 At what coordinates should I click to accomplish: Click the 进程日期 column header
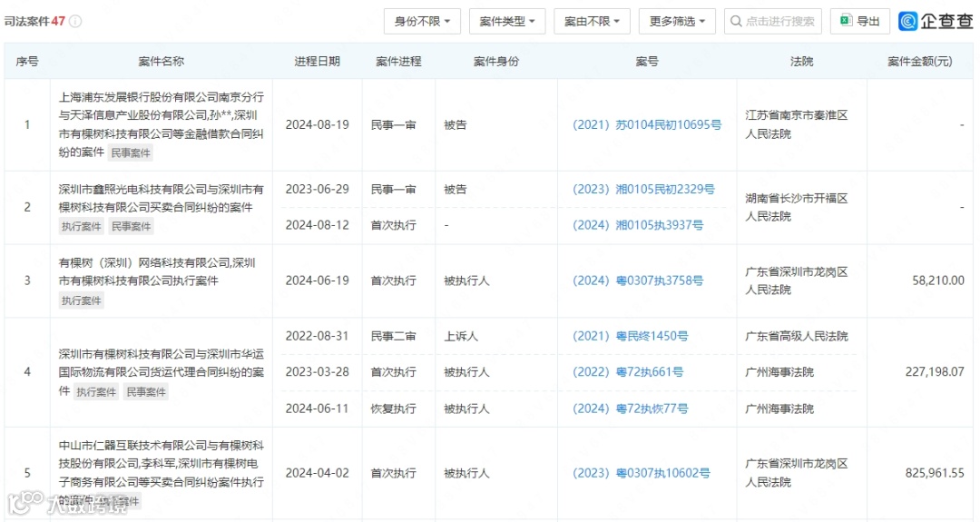click(x=317, y=61)
